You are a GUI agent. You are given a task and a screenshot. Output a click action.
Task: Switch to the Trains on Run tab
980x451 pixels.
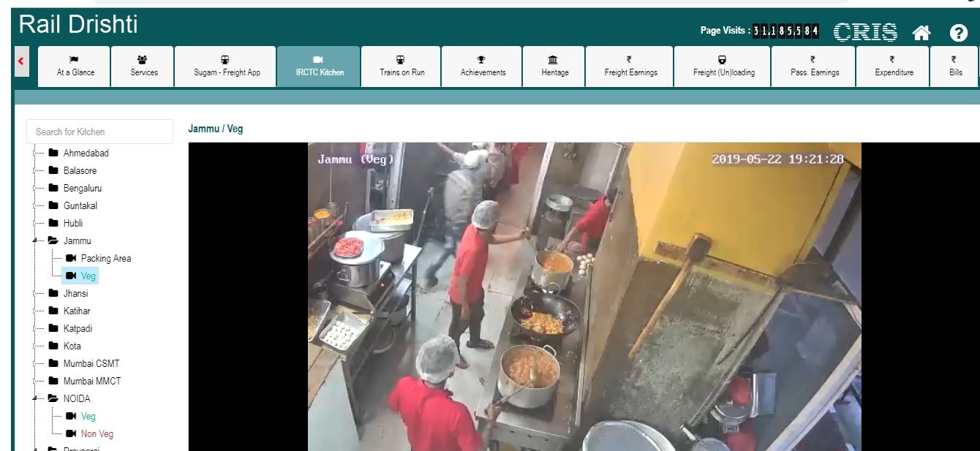pos(399,66)
